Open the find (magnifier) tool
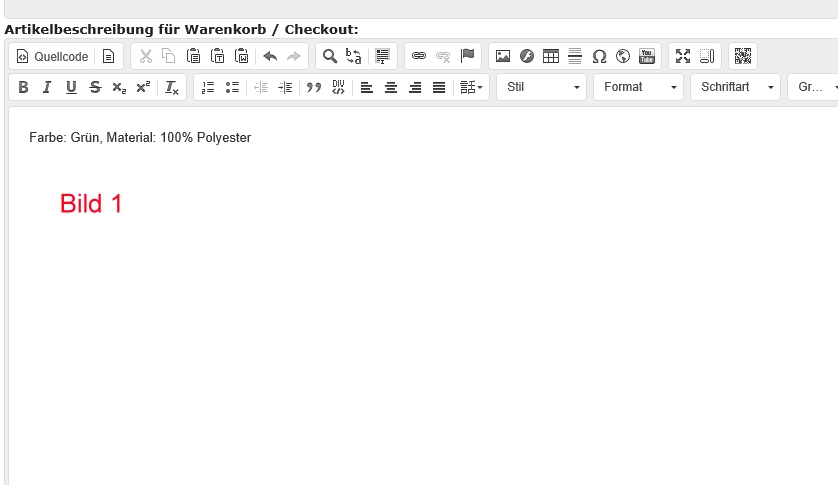838x485 pixels. (x=329, y=57)
